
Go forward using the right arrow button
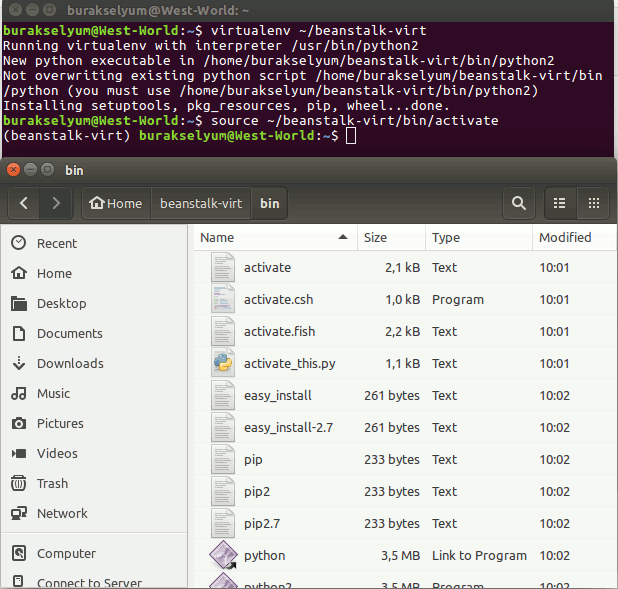[56, 203]
